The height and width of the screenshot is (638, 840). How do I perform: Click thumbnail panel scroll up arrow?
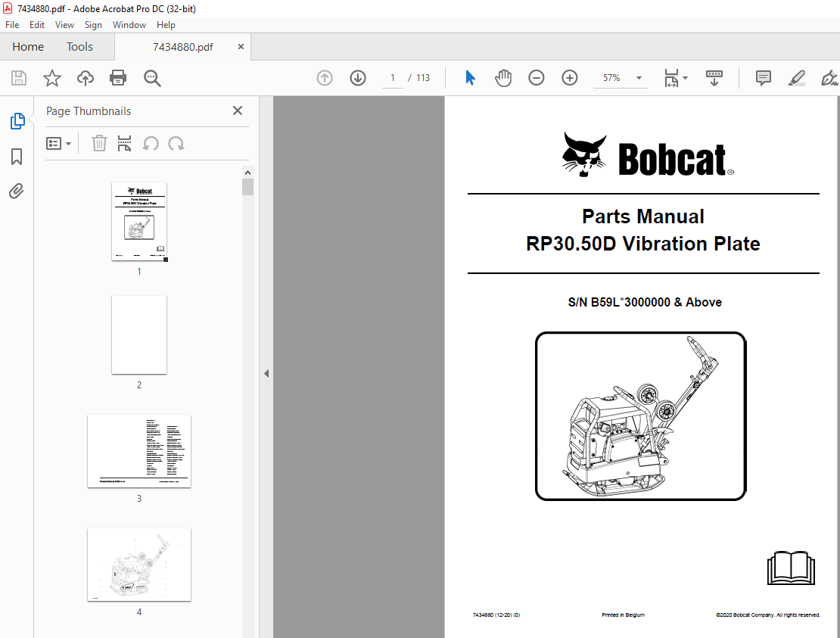point(247,173)
